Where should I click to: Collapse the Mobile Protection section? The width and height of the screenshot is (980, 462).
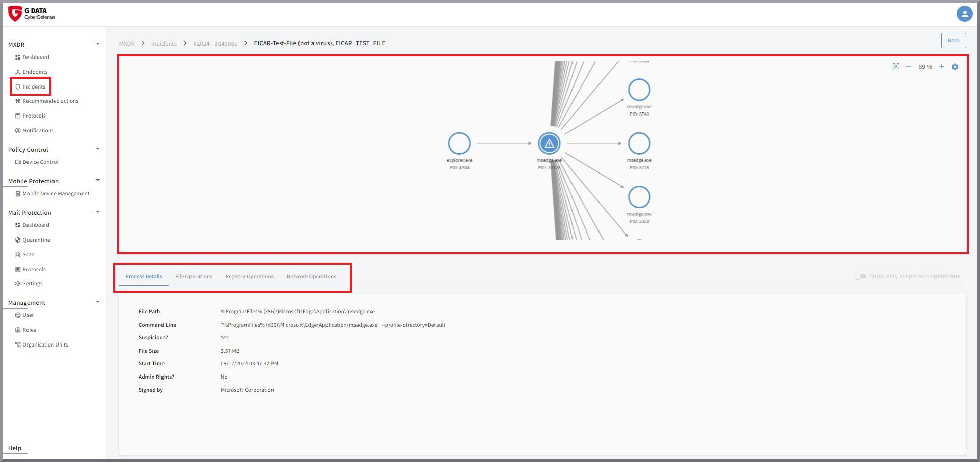(98, 180)
